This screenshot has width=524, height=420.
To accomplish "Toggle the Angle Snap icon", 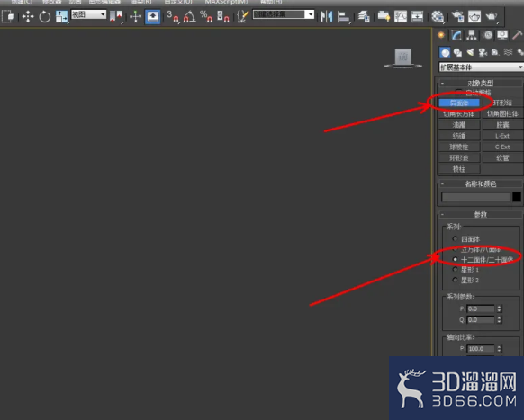I will pos(189,16).
